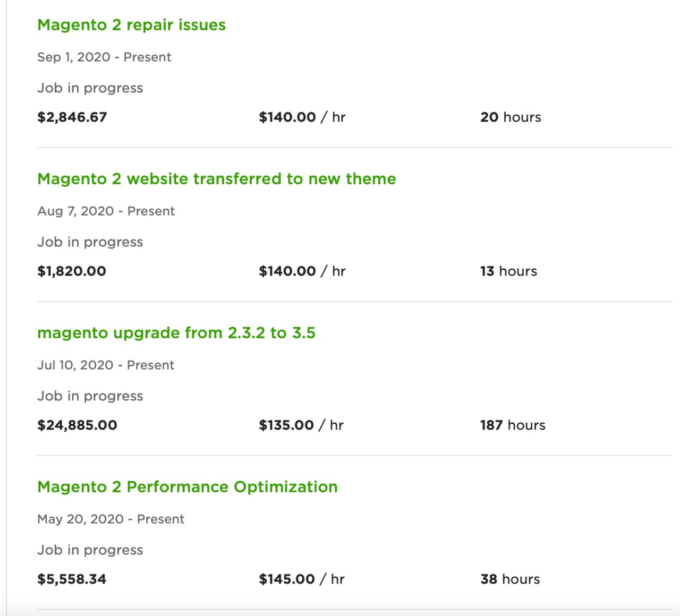
Task: Click the earnings amount $5,558.34
Action: coord(72,579)
